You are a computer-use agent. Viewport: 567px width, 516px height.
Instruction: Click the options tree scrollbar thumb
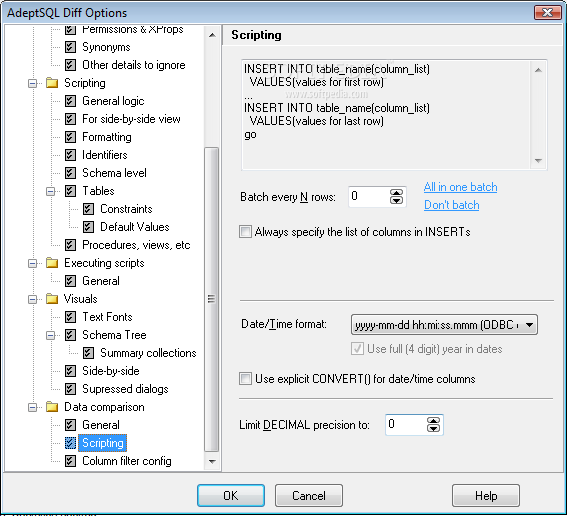pos(212,299)
